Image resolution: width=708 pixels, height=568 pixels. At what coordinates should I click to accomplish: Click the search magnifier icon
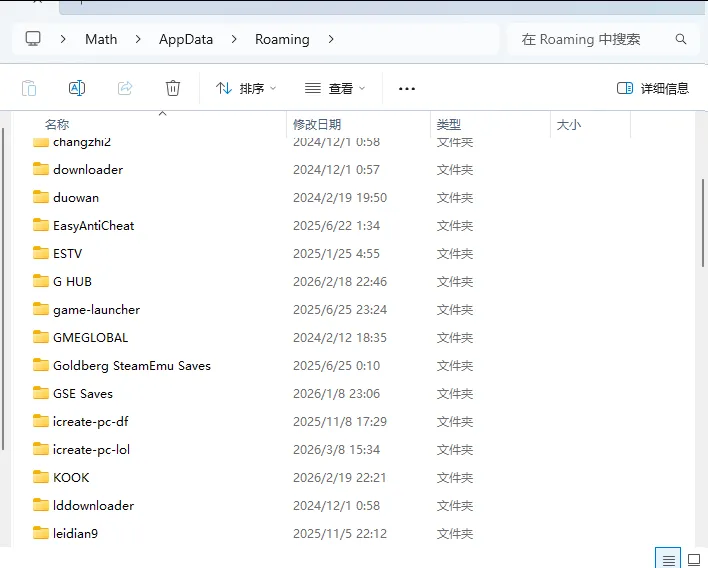pyautogui.click(x=681, y=39)
